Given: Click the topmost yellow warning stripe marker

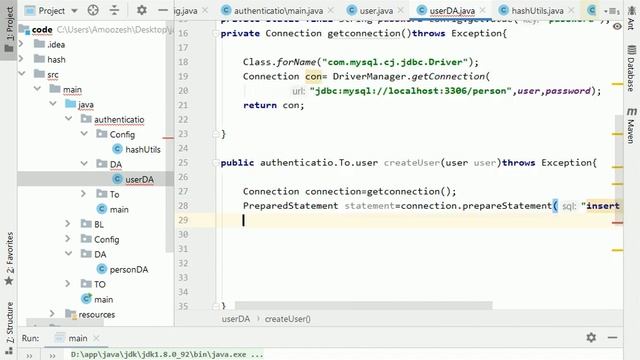Looking at the screenshot, I should point(618,84).
